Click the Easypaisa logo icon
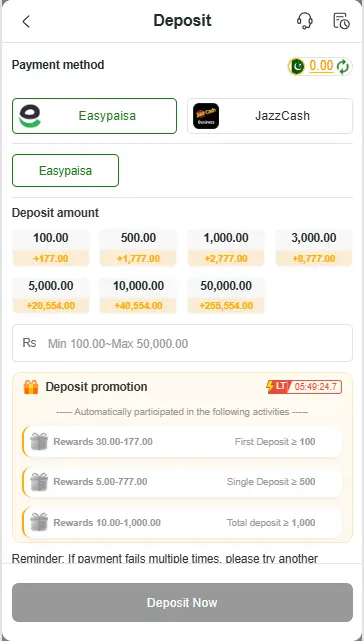The image size is (364, 641). click(x=30, y=116)
